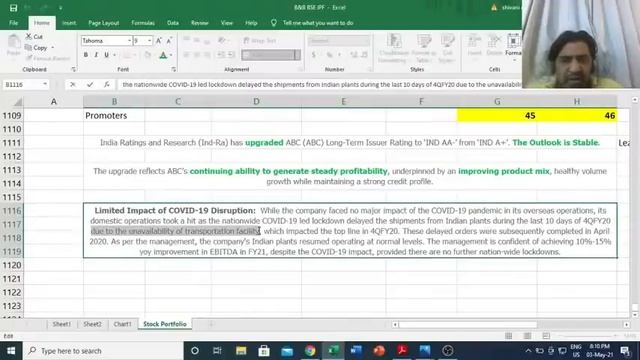
Task: Switch to Page Layout view in status bar
Action: [x=527, y=336]
